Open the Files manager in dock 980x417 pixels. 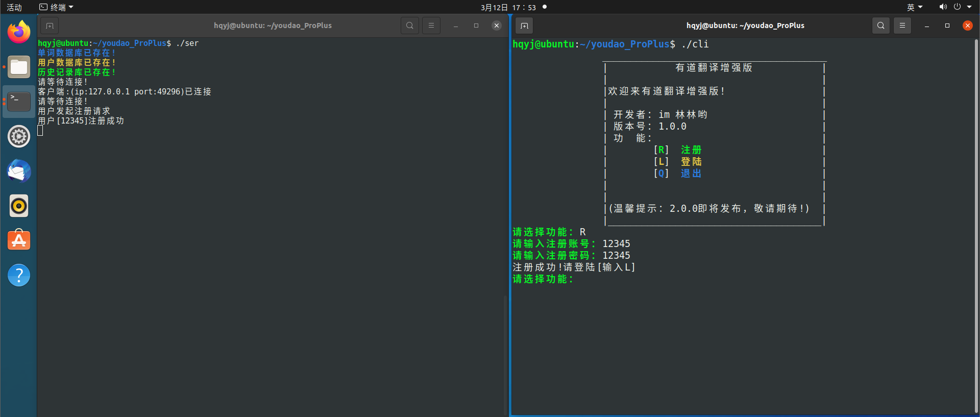pos(19,67)
